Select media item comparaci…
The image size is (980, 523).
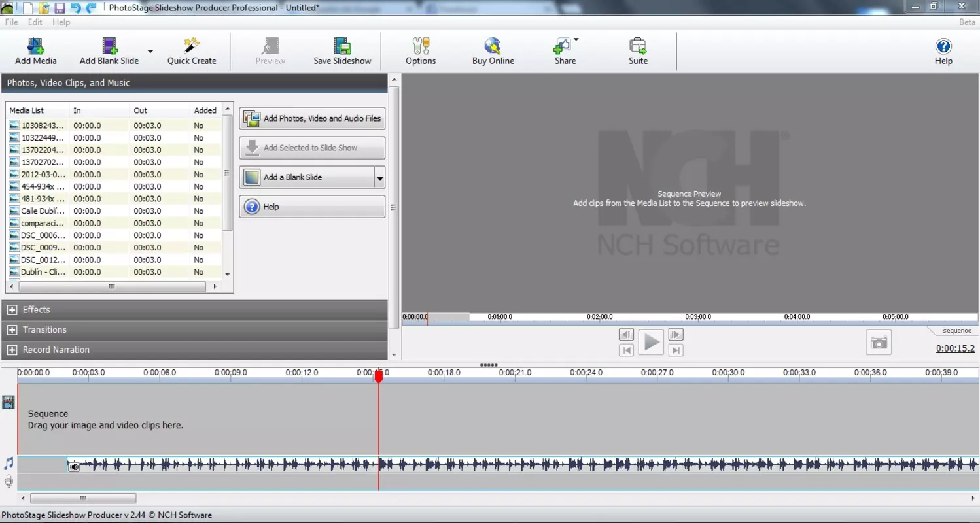[x=43, y=224]
